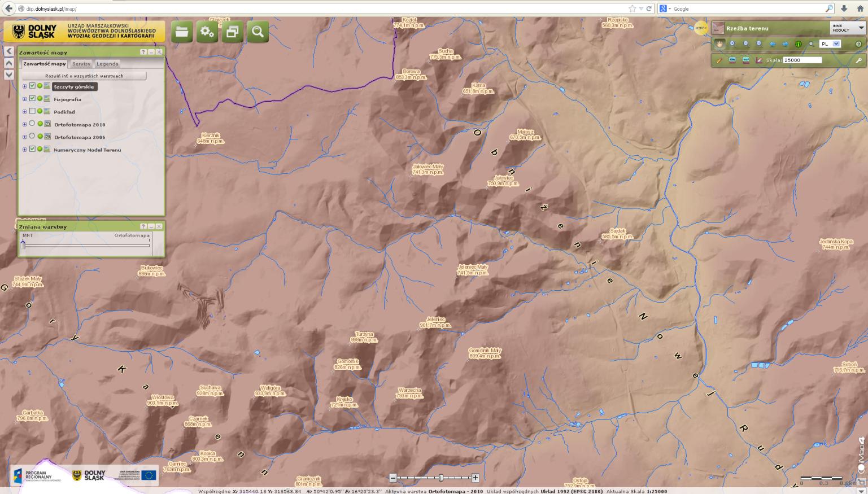Open Inne moduły dropdown
Screen dimensions: 868x494
pyautogui.click(x=848, y=28)
